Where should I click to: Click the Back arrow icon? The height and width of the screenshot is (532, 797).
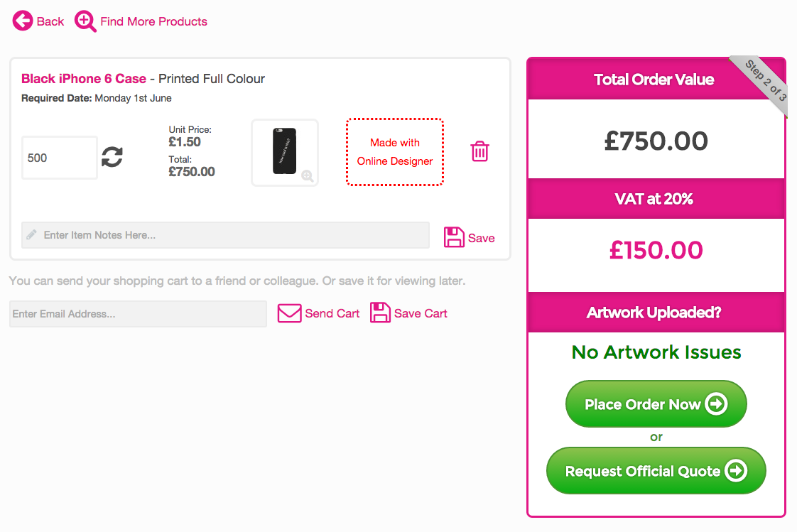click(x=22, y=21)
